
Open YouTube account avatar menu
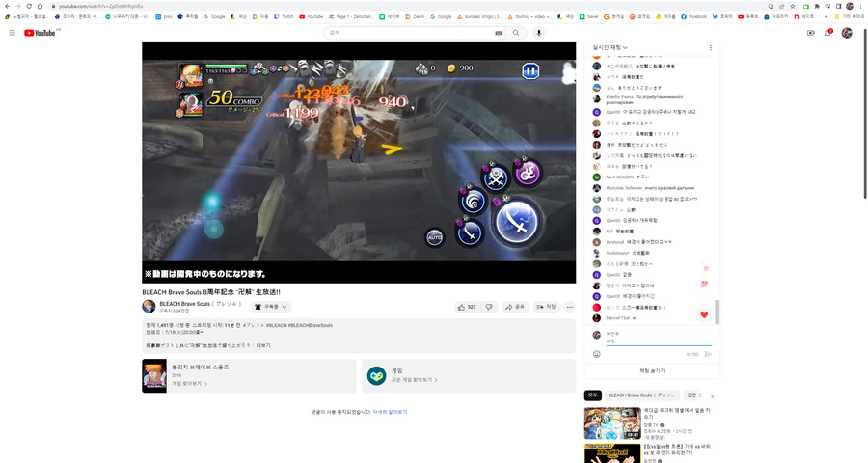tap(847, 33)
